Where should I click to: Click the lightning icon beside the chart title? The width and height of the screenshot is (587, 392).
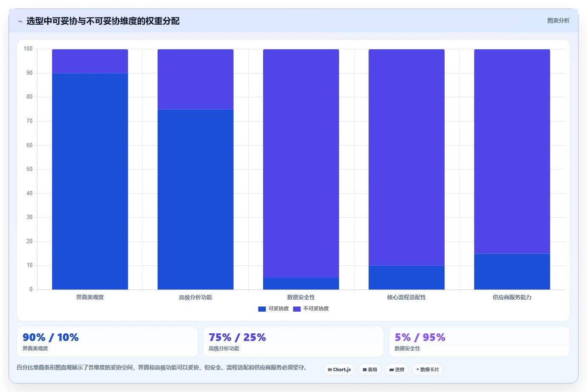point(20,21)
